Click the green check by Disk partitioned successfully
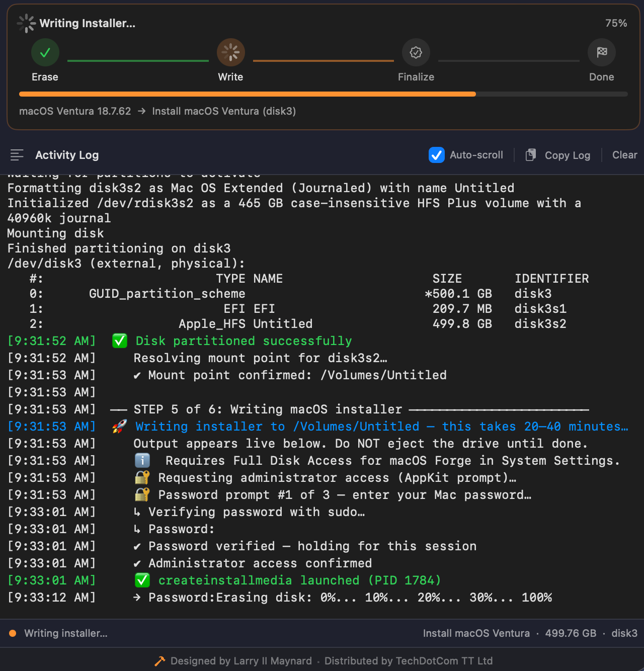The height and width of the screenshot is (671, 644). point(120,341)
